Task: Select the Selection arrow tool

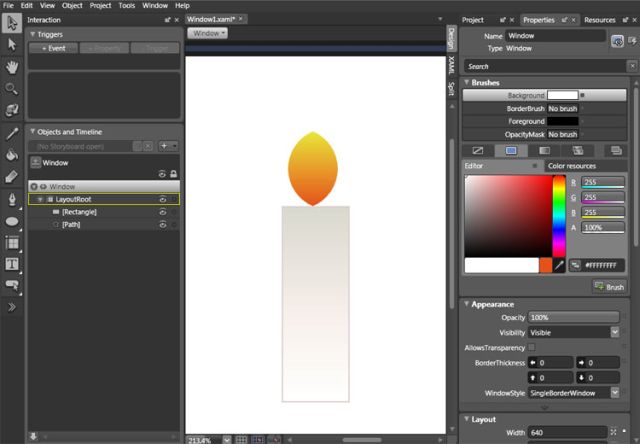Action: pyautogui.click(x=12, y=23)
